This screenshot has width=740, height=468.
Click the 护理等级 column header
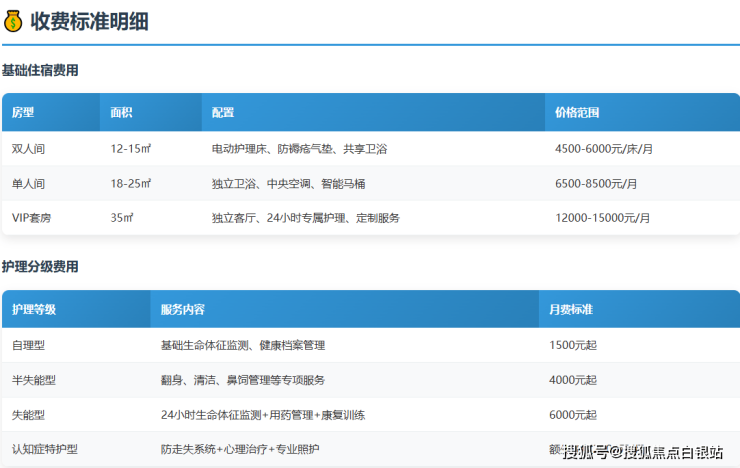[34, 310]
